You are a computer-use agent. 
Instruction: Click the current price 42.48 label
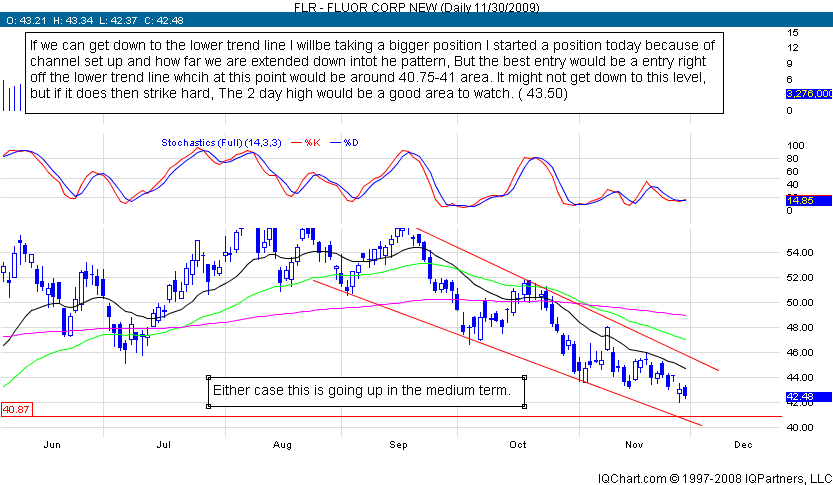click(x=809, y=397)
